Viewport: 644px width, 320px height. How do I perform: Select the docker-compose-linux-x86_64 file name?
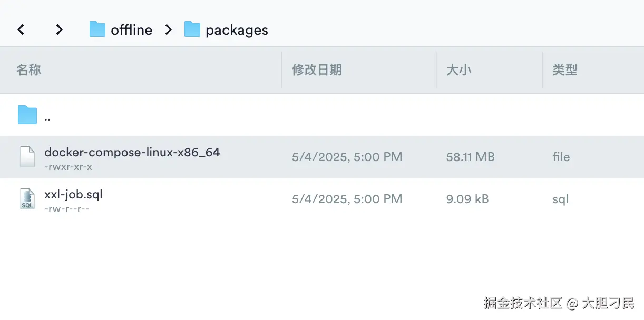click(132, 152)
